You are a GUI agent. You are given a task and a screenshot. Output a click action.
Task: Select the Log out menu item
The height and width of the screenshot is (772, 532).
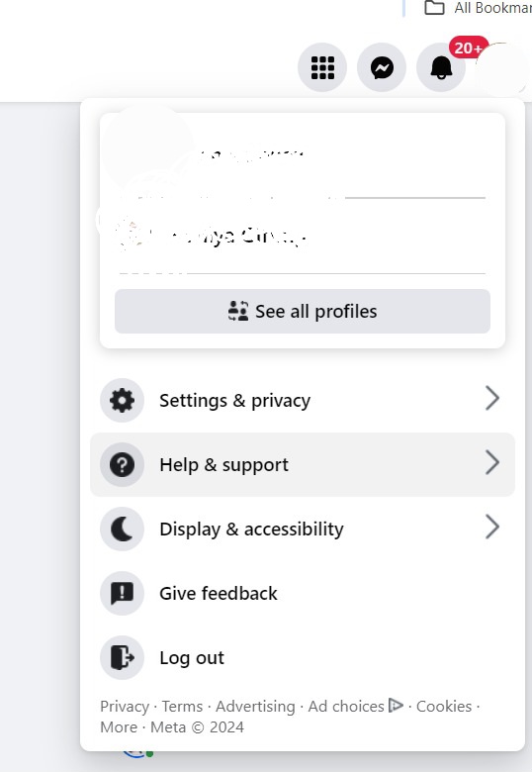[x=303, y=658]
